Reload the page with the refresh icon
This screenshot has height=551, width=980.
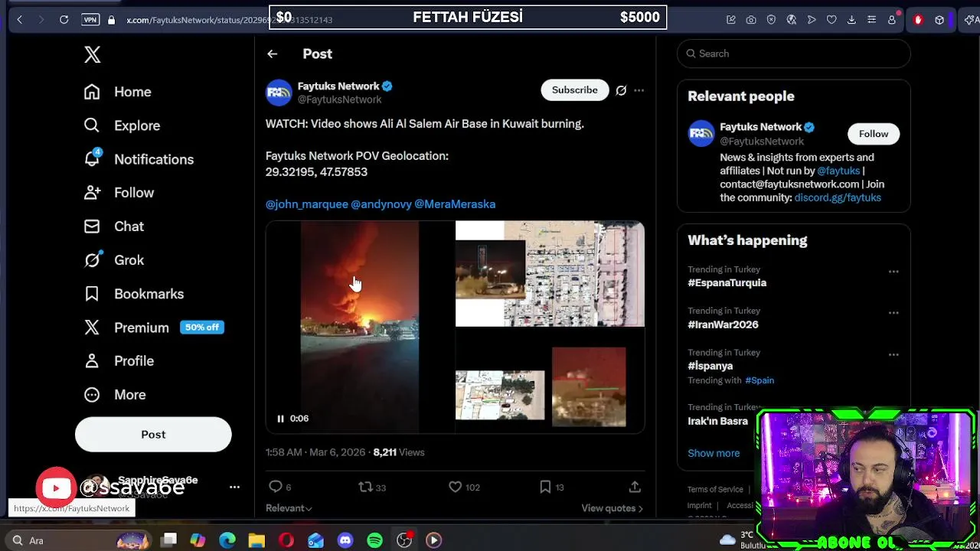pyautogui.click(x=64, y=20)
